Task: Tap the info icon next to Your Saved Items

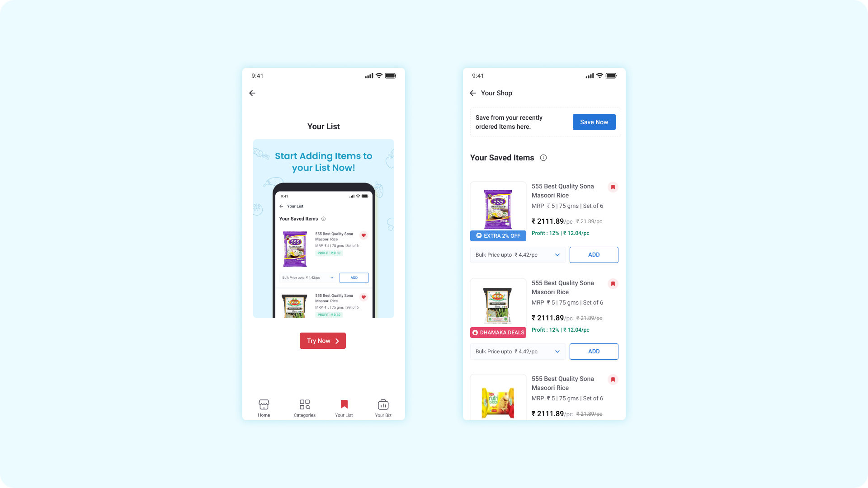Action: (x=543, y=157)
